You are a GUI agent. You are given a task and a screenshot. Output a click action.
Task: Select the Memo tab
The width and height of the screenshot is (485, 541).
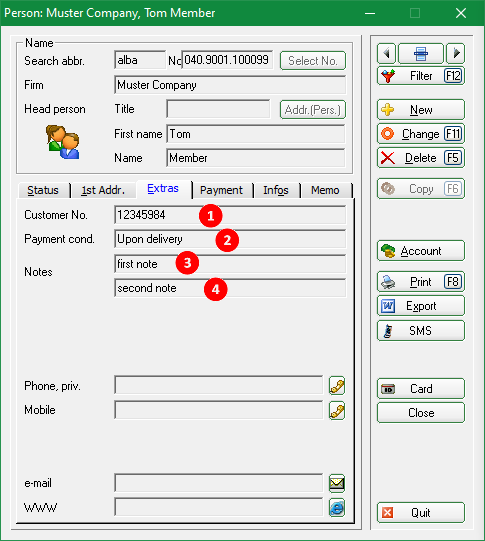coord(325,190)
